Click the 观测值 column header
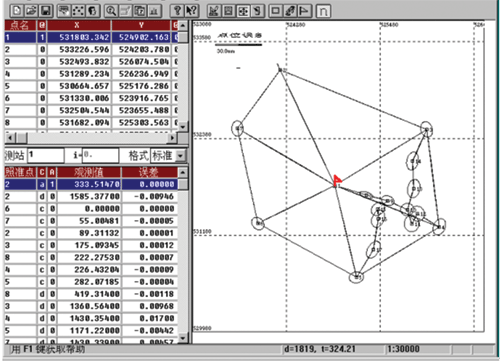500x361 pixels. coord(88,172)
